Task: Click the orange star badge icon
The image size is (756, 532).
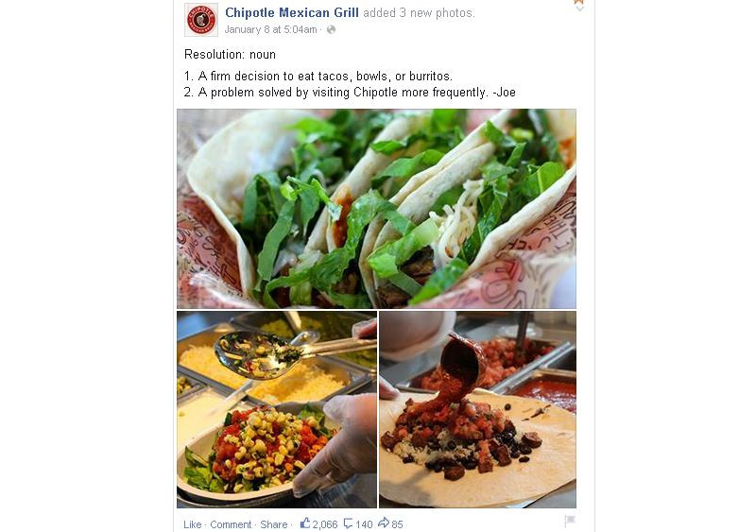Action: (579, 2)
